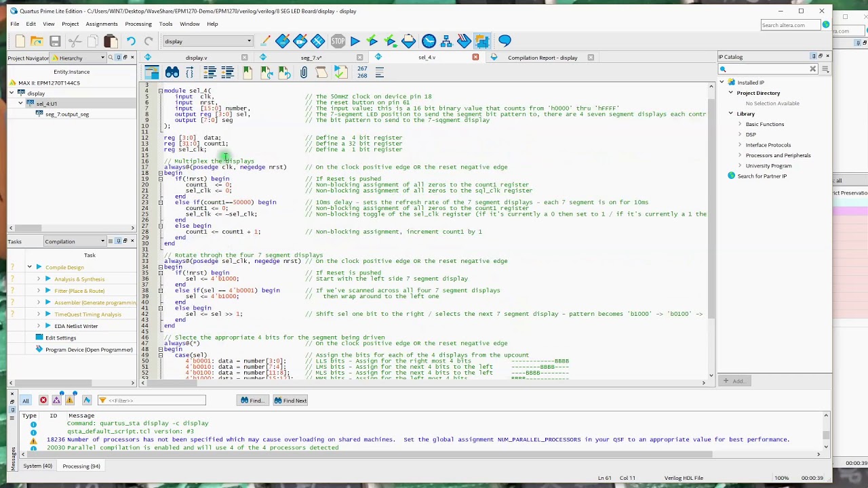Open the project revision display dropdown

click(x=208, y=41)
